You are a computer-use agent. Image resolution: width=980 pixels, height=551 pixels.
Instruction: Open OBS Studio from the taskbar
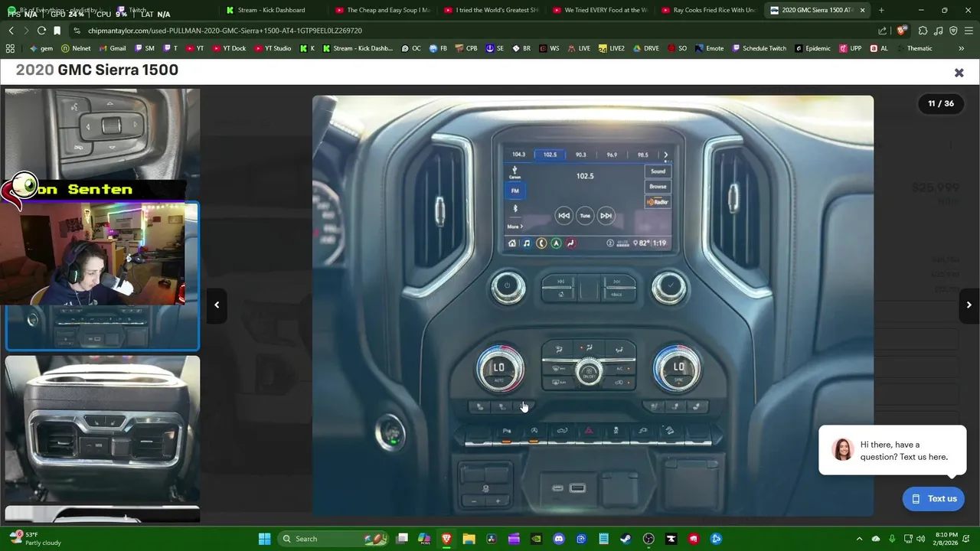click(648, 539)
